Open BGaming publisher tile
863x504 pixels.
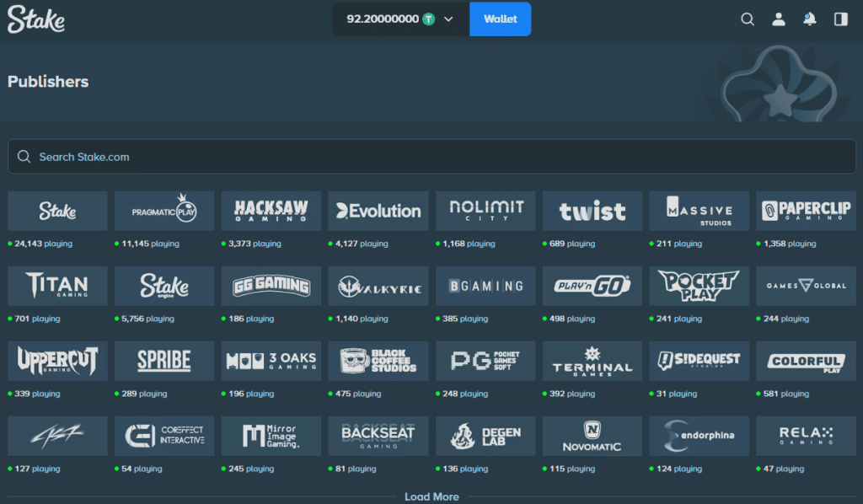[485, 286]
